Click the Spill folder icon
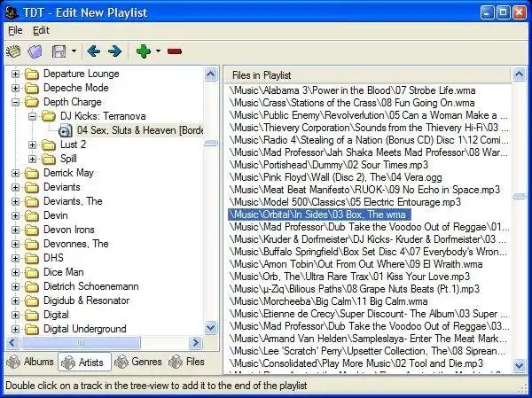Image resolution: width=532 pixels, height=398 pixels. click(x=49, y=159)
